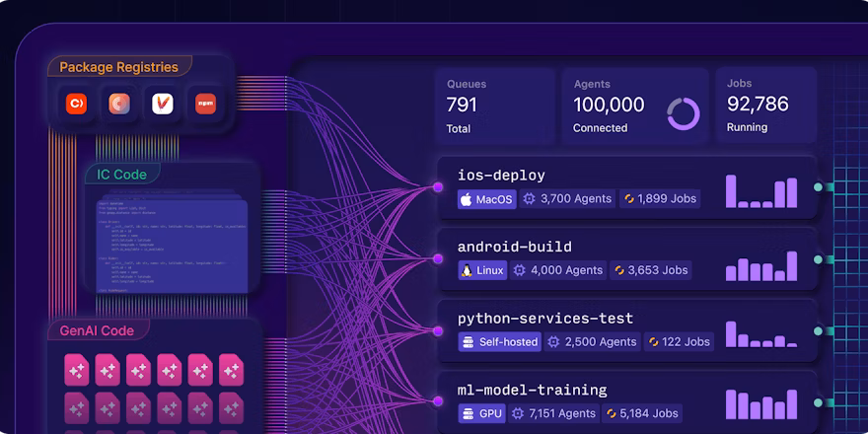Click the 3,700 Agents label

tap(576, 198)
